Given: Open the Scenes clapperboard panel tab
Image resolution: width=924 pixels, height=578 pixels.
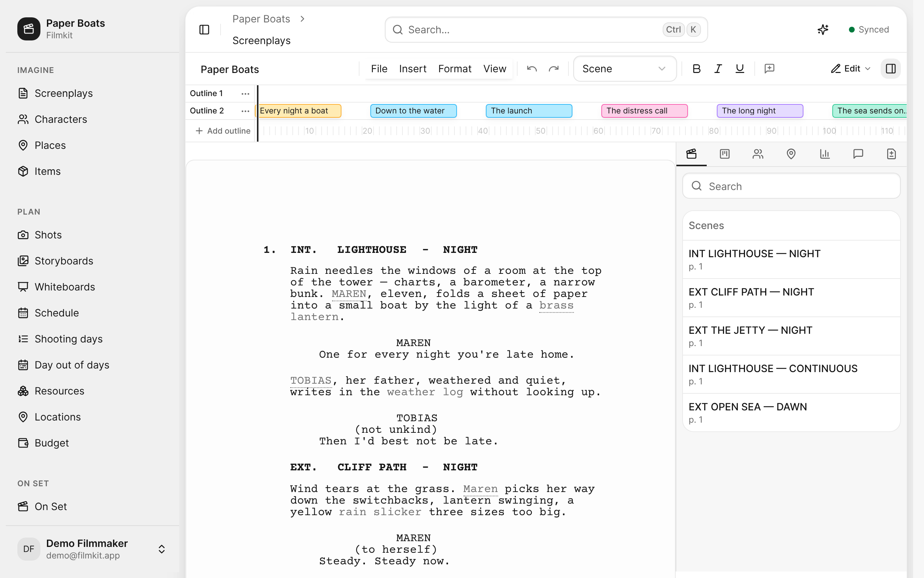Looking at the screenshot, I should [692, 154].
